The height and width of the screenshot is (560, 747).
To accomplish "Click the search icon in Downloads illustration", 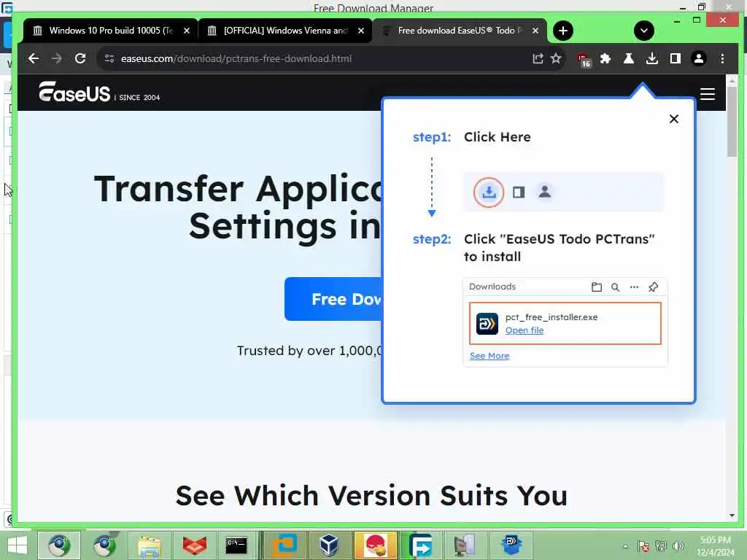I will pos(615,287).
